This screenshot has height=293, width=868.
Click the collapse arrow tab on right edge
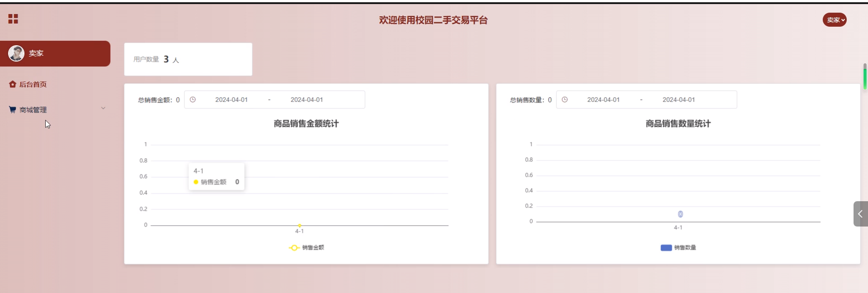[860, 214]
